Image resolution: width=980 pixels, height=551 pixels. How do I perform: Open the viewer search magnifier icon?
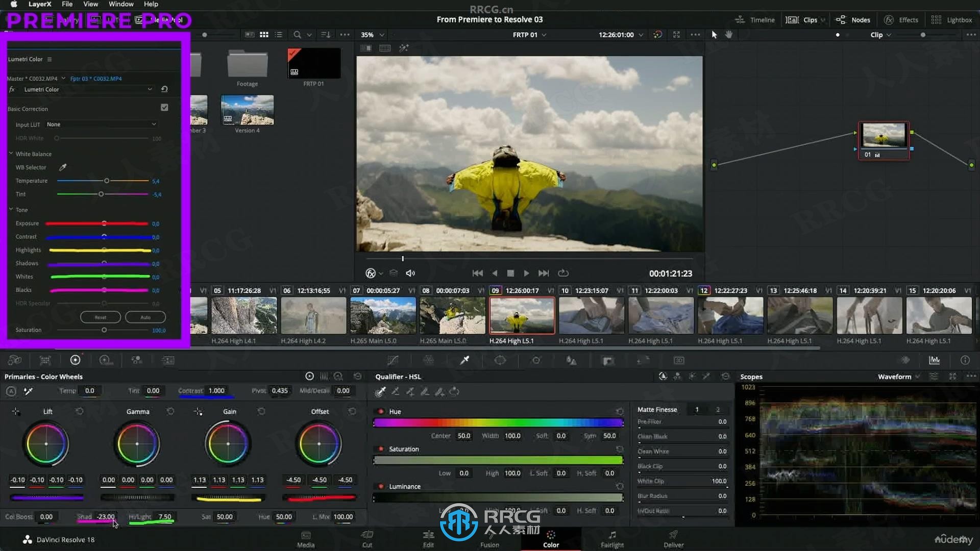coord(297,35)
